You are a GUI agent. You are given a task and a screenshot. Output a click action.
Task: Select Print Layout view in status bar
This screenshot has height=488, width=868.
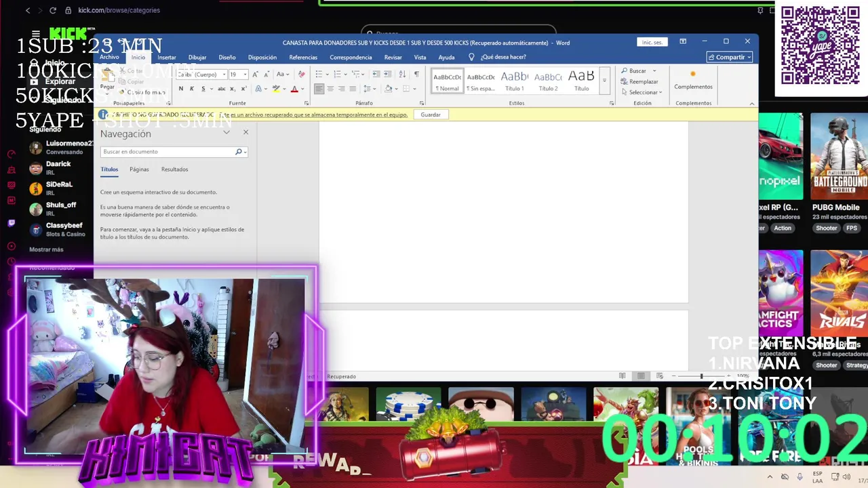[641, 375]
